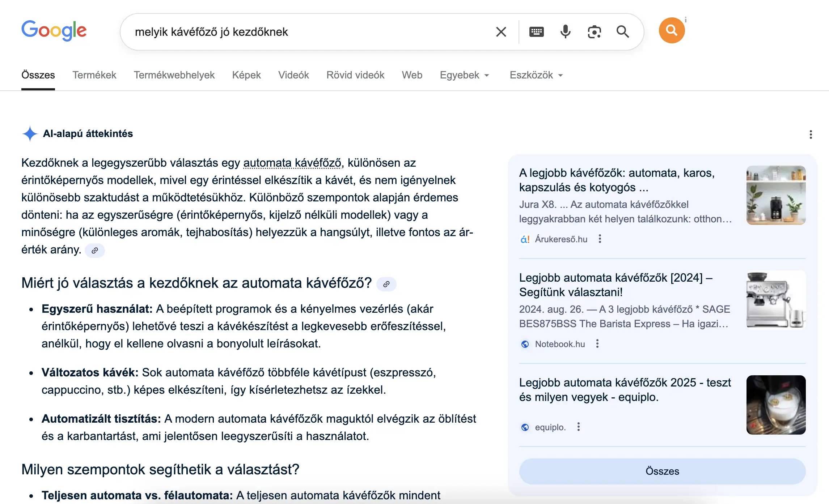Screen dimensions: 829x504
Task: Open more options for Notebook.hu source
Action: (x=597, y=344)
